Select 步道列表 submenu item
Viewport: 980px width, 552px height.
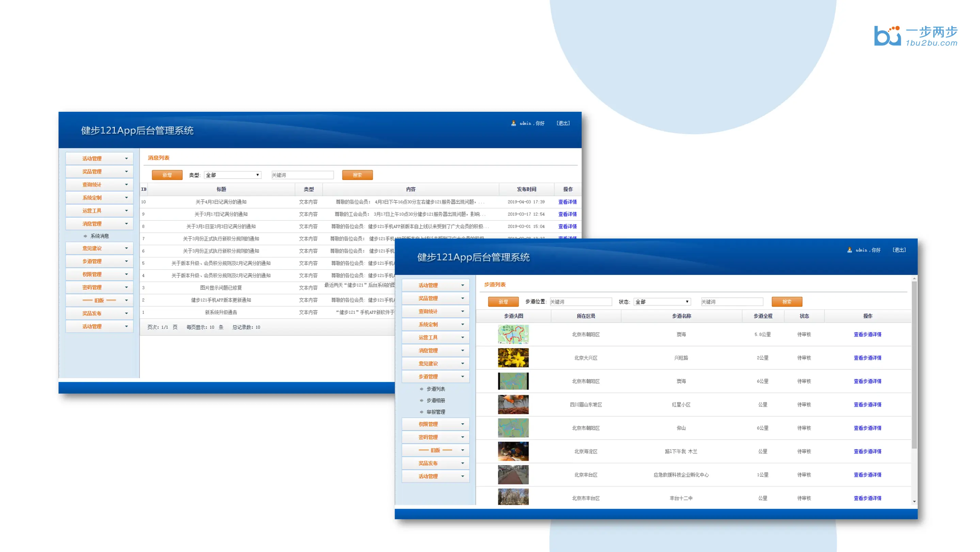tap(436, 389)
